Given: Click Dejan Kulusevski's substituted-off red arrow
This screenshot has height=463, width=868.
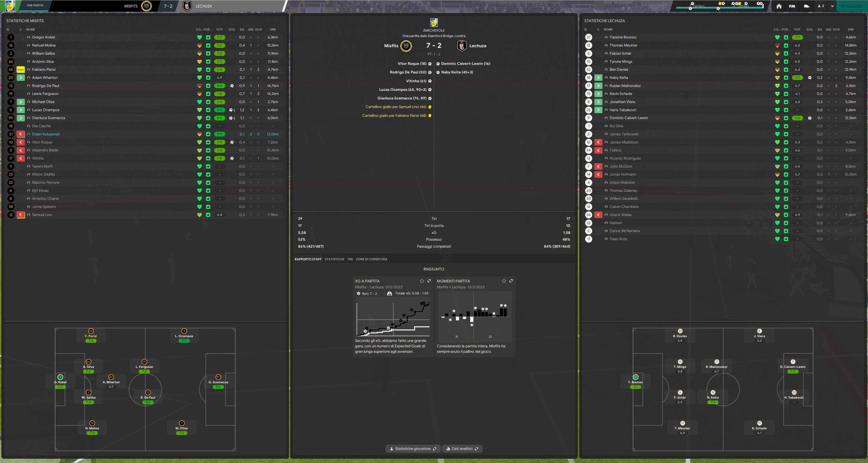Looking at the screenshot, I should coord(21,134).
